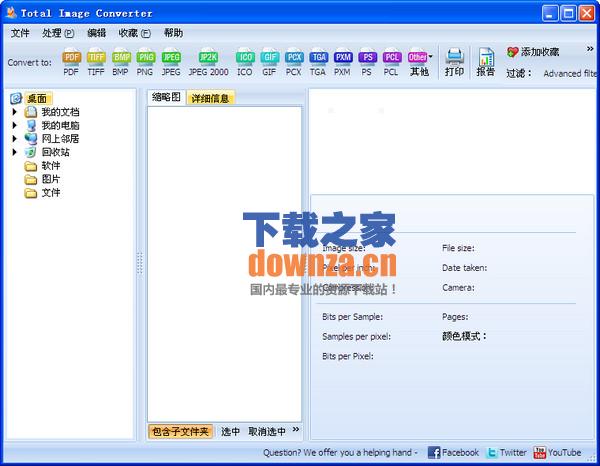Open the 文件 menu
This screenshot has width=600, height=466.
point(20,33)
